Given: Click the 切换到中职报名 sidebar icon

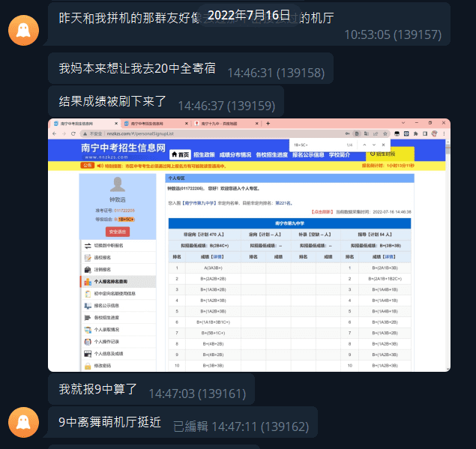Looking at the screenshot, I should (x=87, y=246).
